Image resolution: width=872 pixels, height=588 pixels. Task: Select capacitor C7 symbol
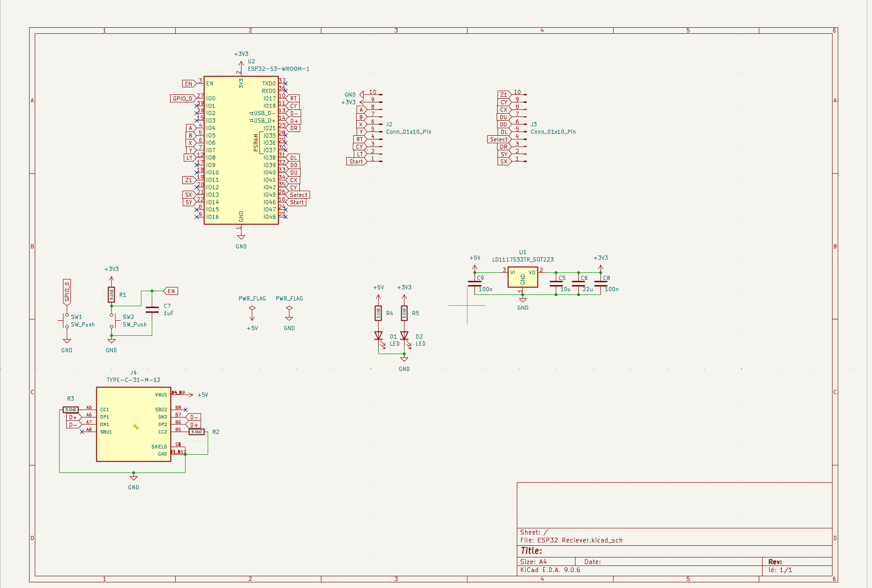(x=152, y=309)
